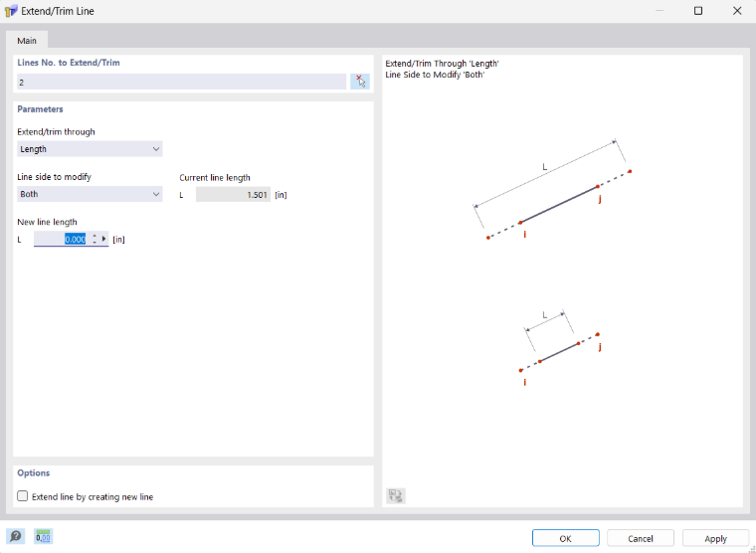Click the Lines No. to Extend/Trim heading
The height and width of the screenshot is (553, 756).
(69, 63)
